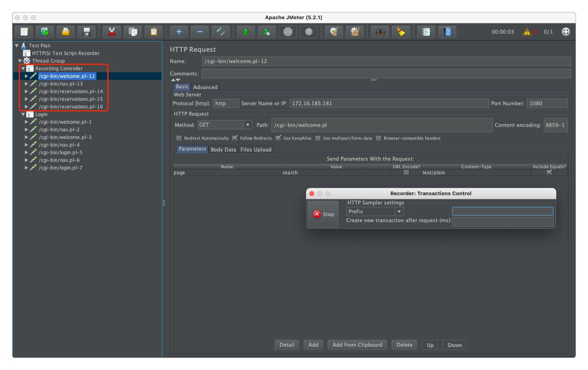Image resolution: width=588 pixels, height=370 pixels.
Task: Click the Up button
Action: coord(430,345)
